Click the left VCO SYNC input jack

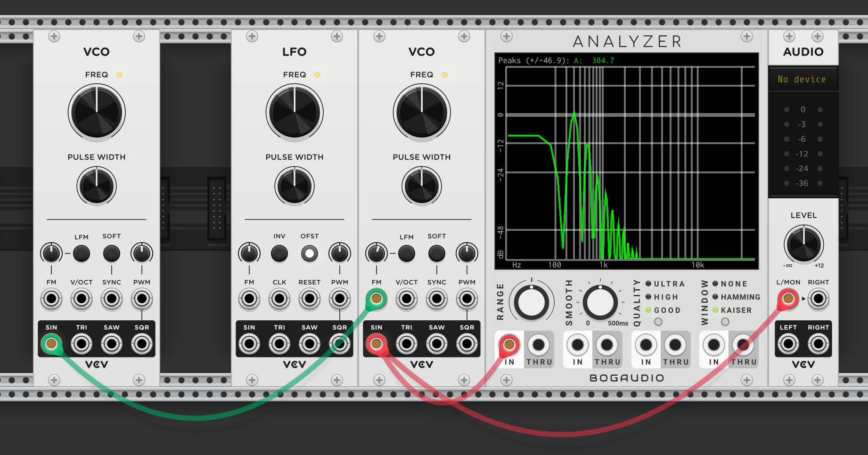click(x=112, y=299)
